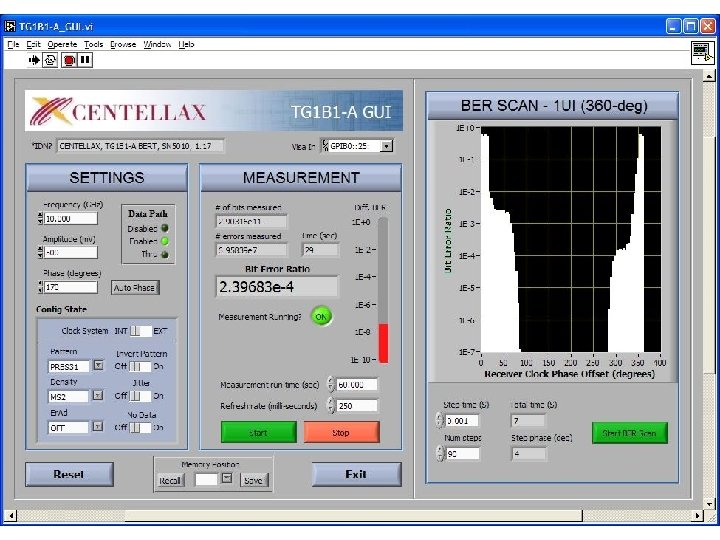Screen dimensions: 720x540
Task: Open the Edit menu
Action: (34, 45)
